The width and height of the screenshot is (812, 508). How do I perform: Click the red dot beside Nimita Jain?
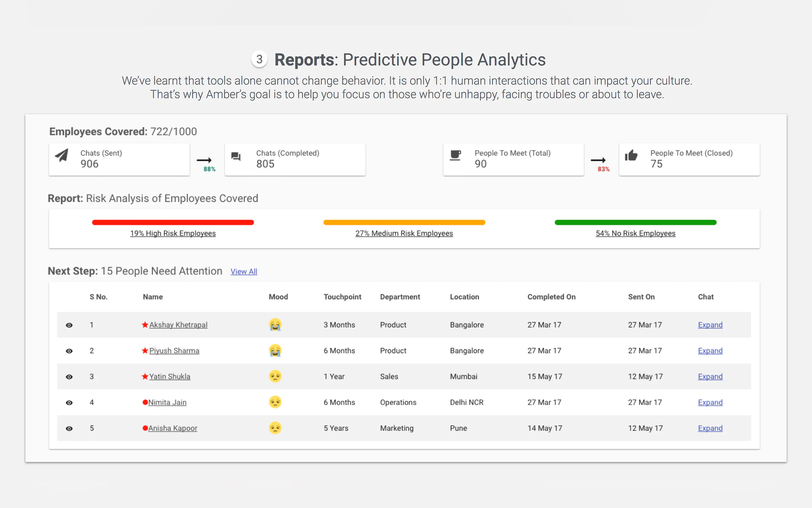(x=145, y=402)
